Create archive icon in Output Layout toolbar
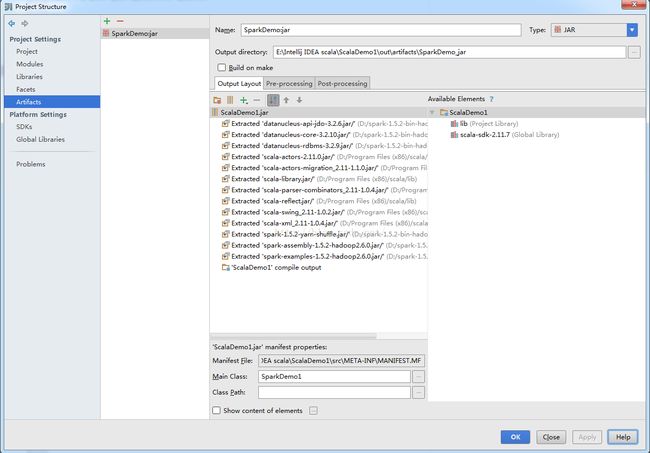The height and width of the screenshot is (453, 650). pos(230,100)
